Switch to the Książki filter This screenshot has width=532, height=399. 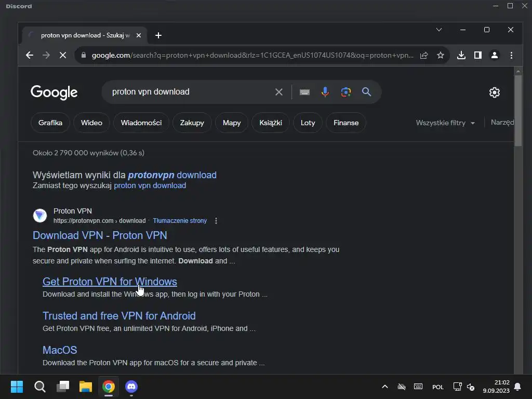tap(271, 123)
